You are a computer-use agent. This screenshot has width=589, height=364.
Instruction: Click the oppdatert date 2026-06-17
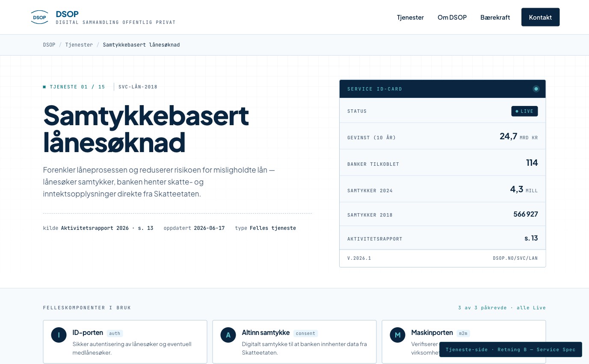tap(209, 228)
